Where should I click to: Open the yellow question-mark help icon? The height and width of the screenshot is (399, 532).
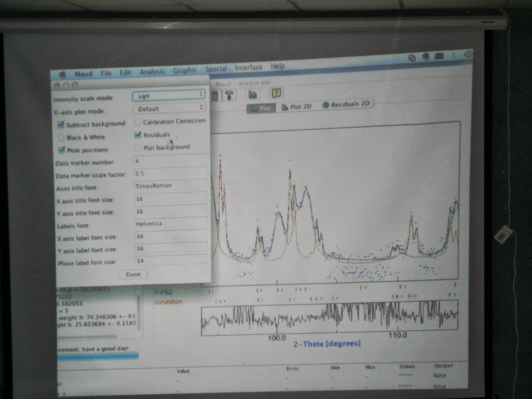pyautogui.click(x=276, y=93)
